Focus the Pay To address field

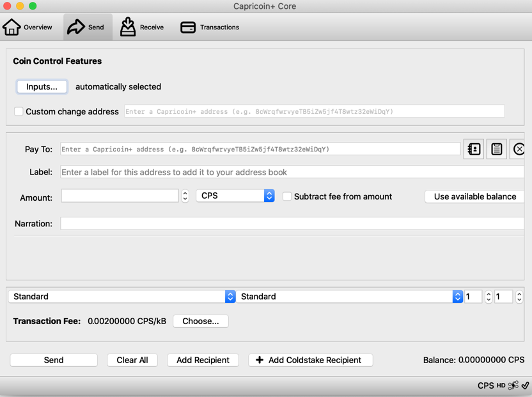point(260,149)
